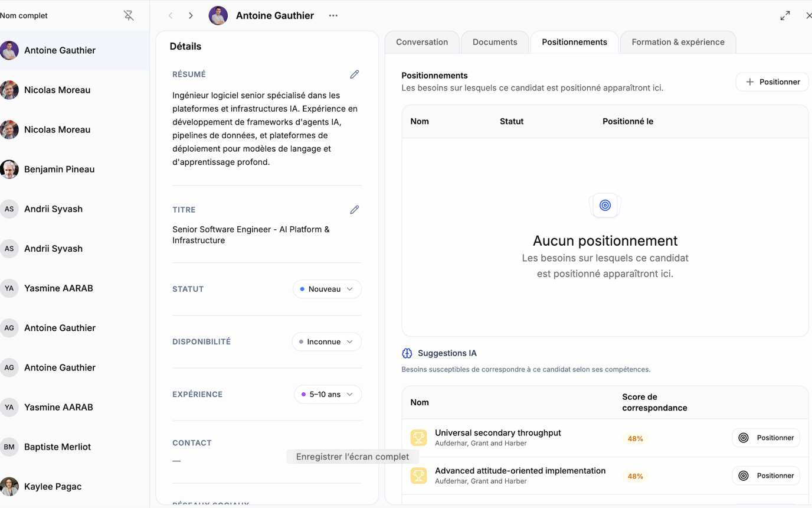Switch to the Conversation tab
This screenshot has width=812, height=508.
coord(422,42)
